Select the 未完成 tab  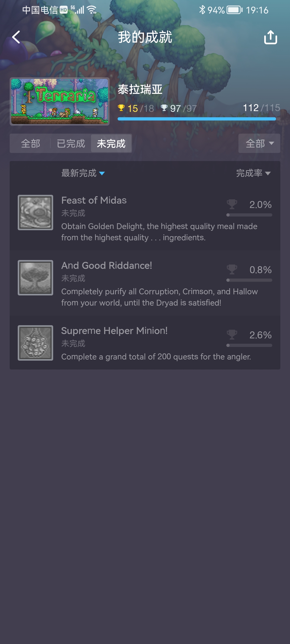click(x=111, y=144)
